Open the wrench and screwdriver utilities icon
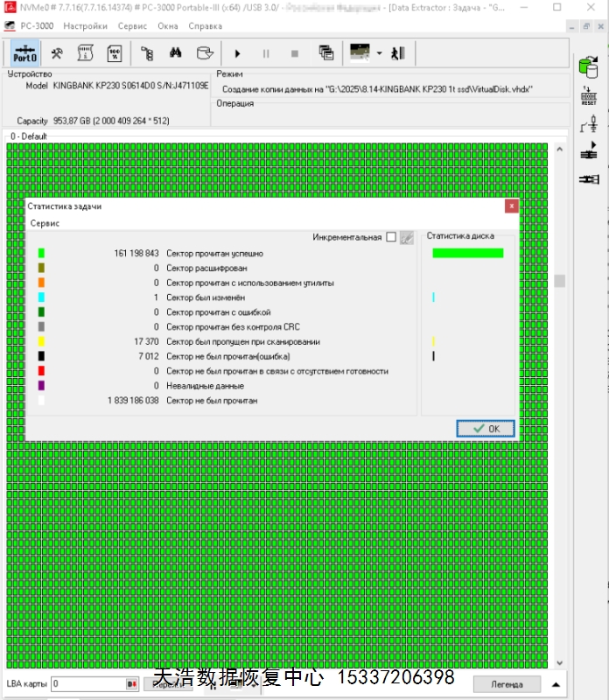609x700 pixels. 57,53
